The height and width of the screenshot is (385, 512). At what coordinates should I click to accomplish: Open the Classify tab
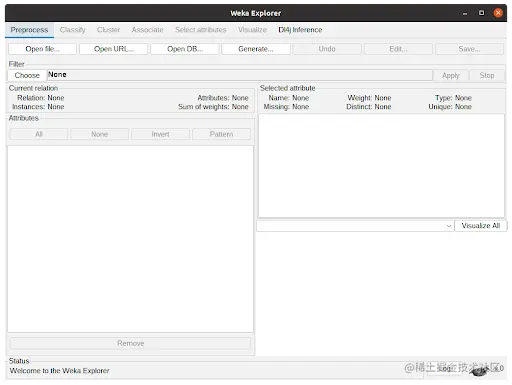click(72, 30)
